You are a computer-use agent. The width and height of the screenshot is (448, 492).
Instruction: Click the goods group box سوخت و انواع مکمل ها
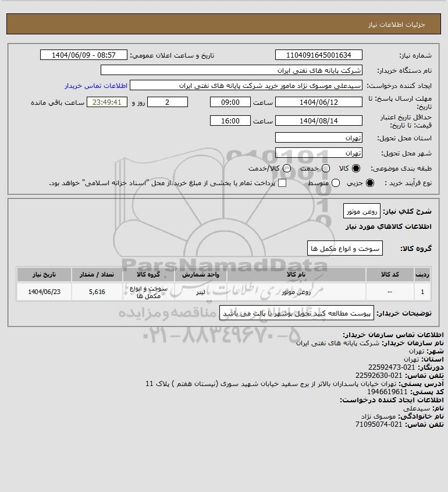345,248
